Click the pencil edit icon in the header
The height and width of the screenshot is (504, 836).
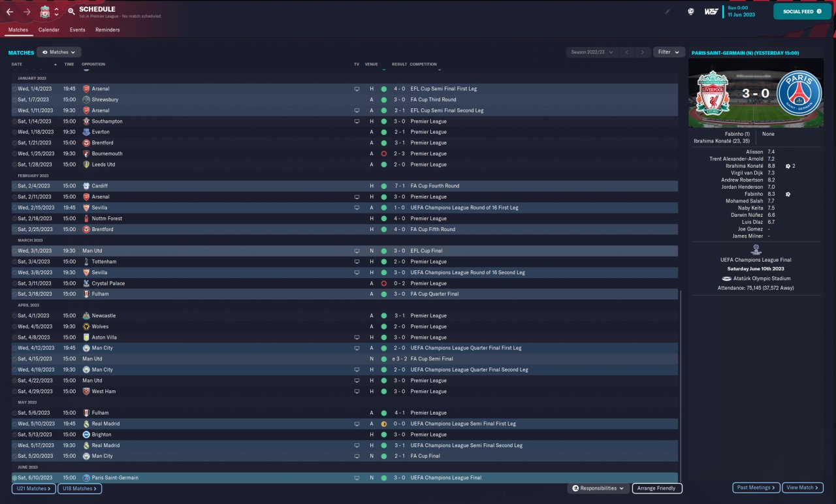pyautogui.click(x=667, y=11)
